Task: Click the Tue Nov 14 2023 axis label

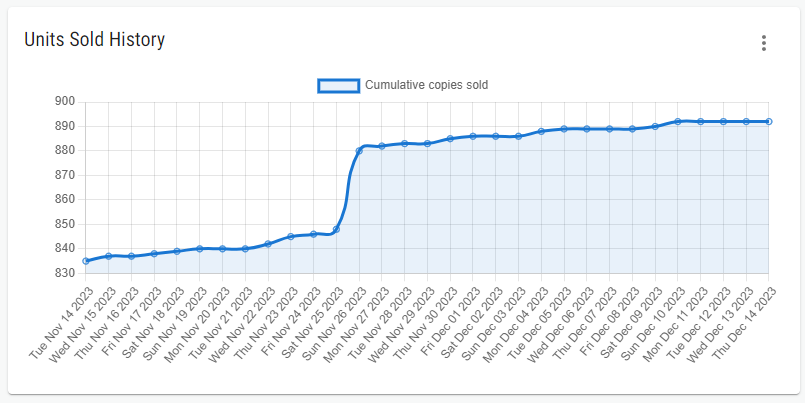Action: tap(62, 323)
